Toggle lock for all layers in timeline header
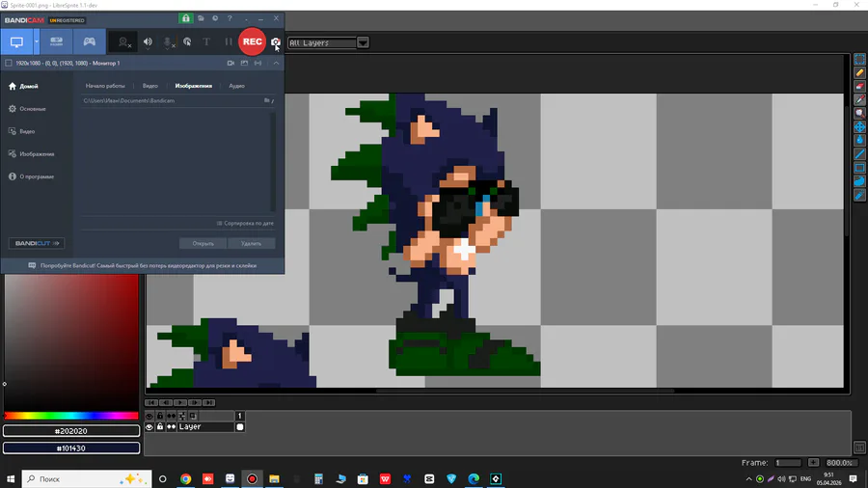868x488 pixels. (160, 416)
